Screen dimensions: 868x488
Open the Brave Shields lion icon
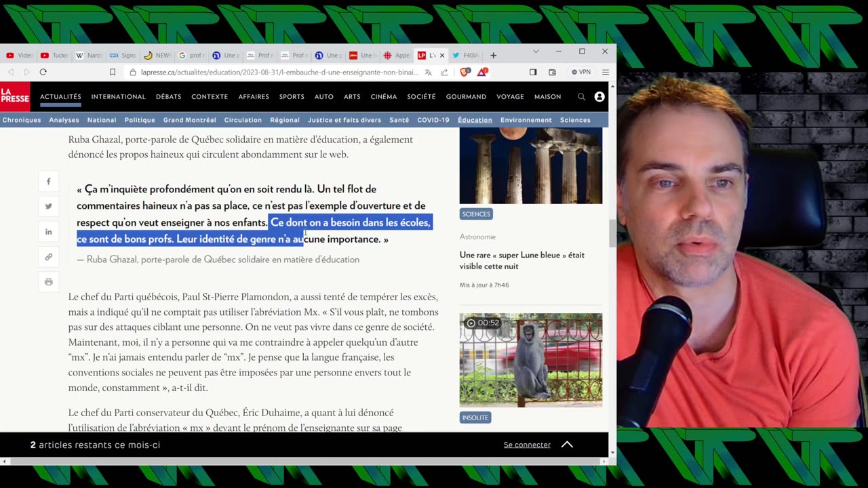click(x=466, y=72)
